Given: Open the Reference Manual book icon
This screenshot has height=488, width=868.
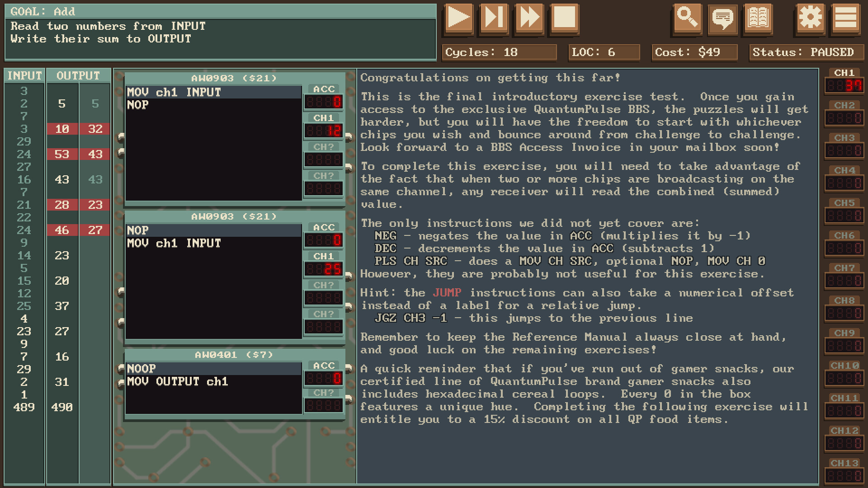Looking at the screenshot, I should [x=759, y=19].
